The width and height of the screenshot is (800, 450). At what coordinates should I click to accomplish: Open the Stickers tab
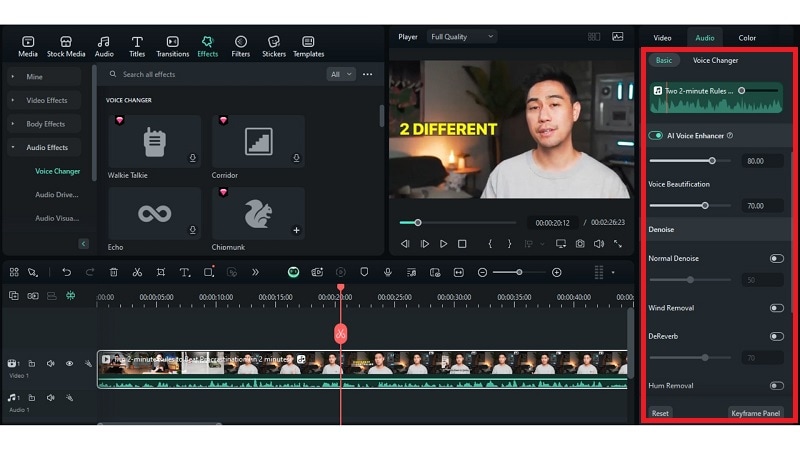[273, 46]
